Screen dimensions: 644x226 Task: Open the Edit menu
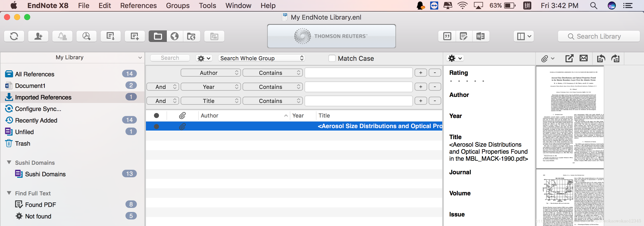(x=105, y=6)
